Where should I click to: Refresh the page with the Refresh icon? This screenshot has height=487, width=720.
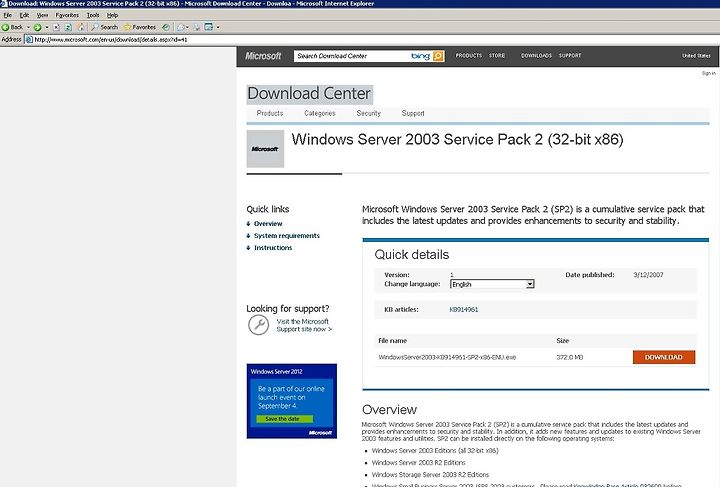coord(68,27)
